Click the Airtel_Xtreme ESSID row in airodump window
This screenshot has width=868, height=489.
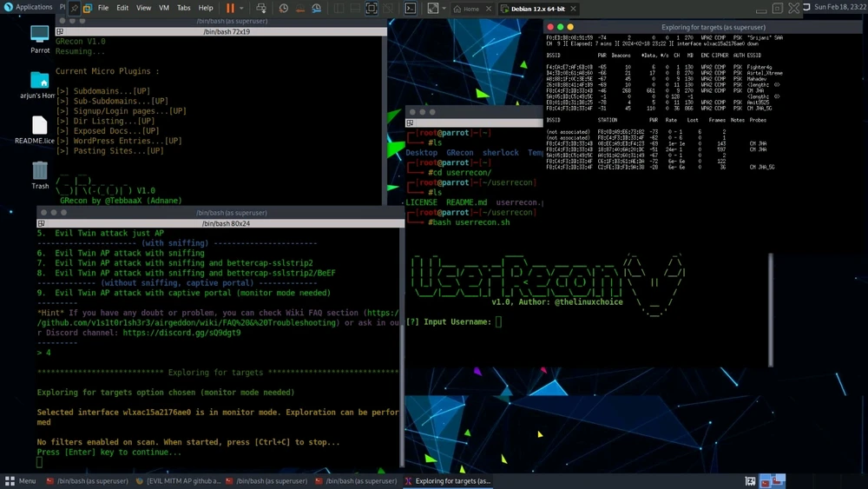point(664,73)
